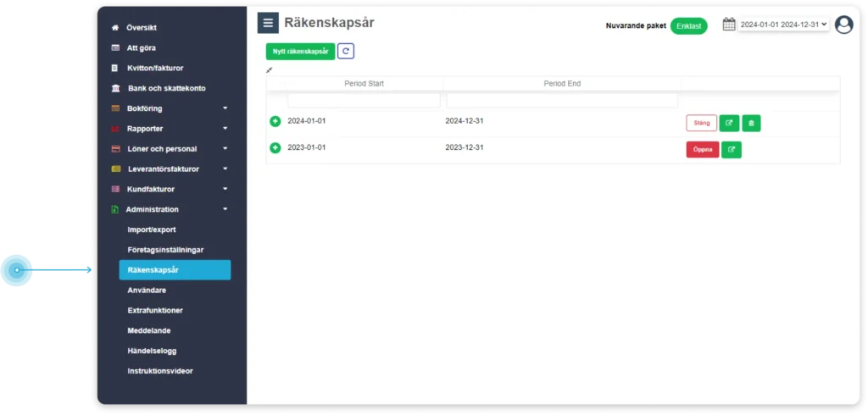Click the Att göra sidebar icon

pos(115,48)
